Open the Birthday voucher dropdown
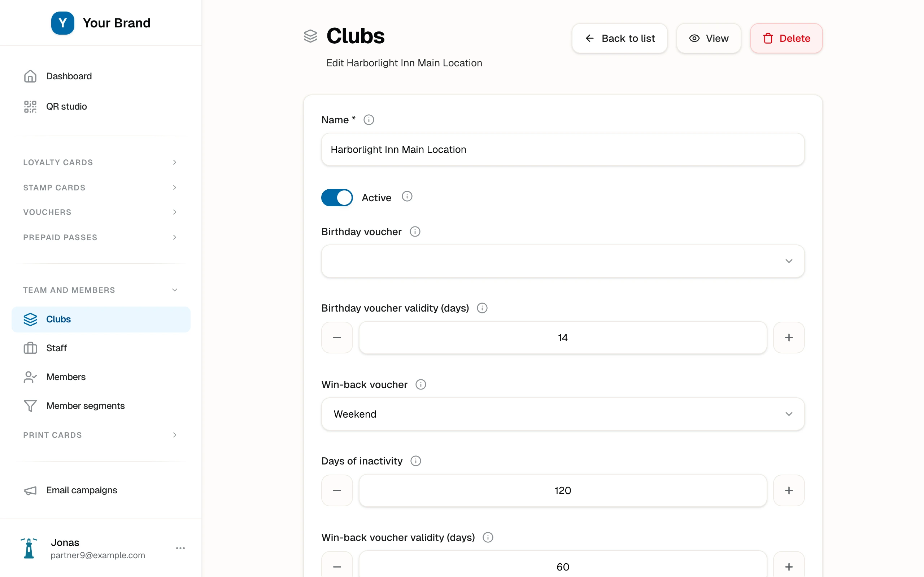Viewport: 924px width, 577px height. coord(563,261)
